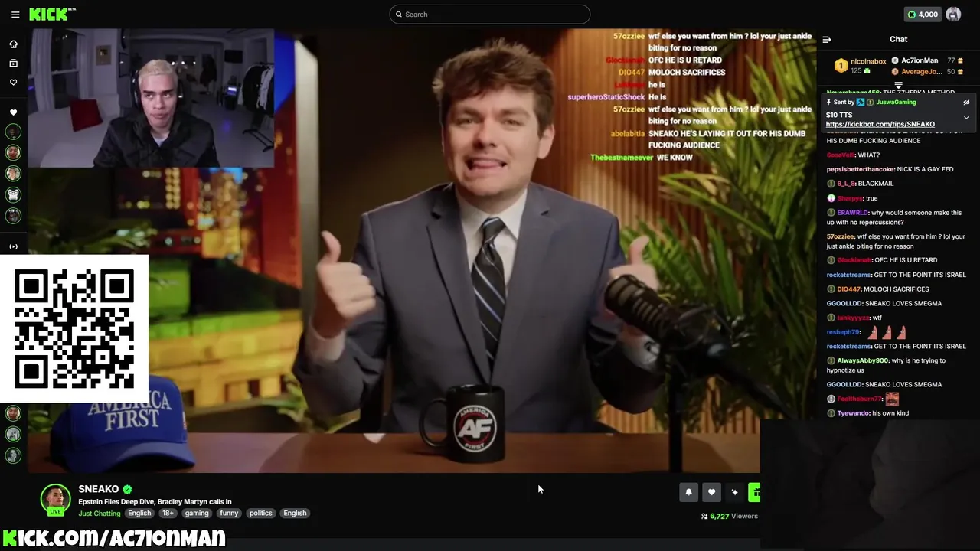Open chat user resheph79 name
The width and height of the screenshot is (980, 551).
pos(842,332)
